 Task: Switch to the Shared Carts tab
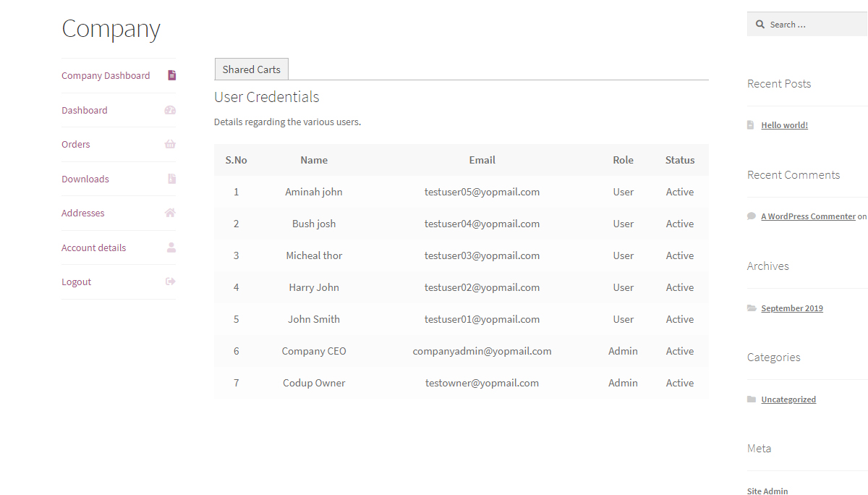click(x=251, y=69)
